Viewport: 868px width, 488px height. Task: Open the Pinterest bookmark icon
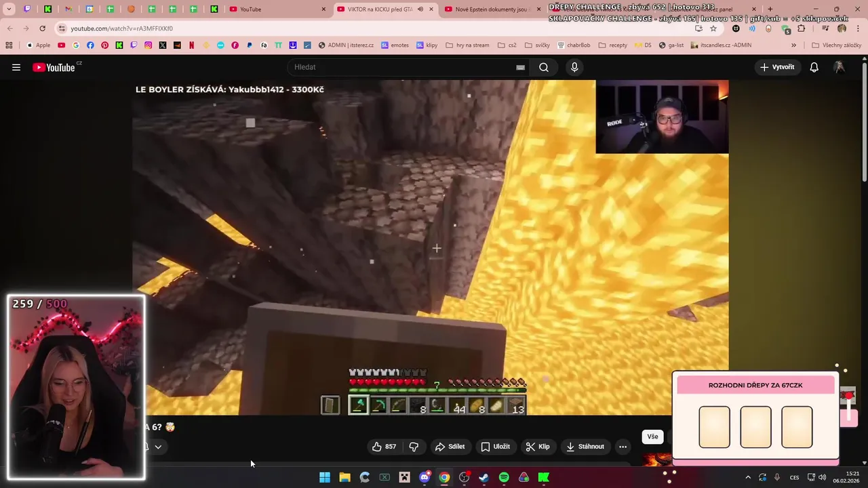coord(104,45)
